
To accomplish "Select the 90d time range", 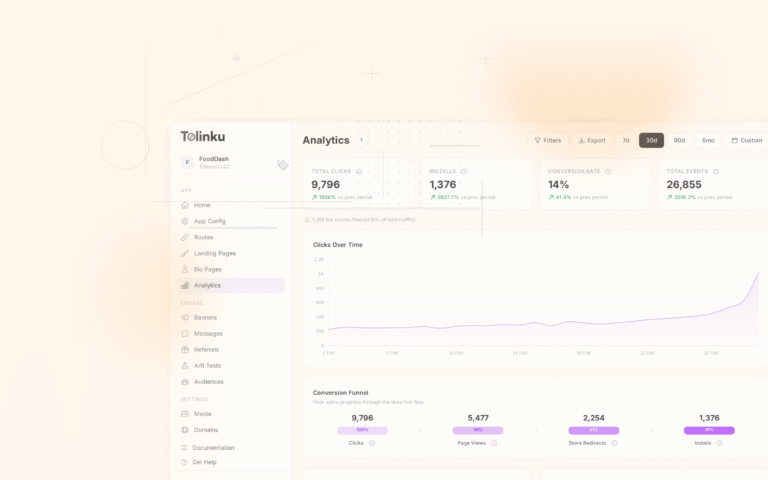I will [x=679, y=141].
